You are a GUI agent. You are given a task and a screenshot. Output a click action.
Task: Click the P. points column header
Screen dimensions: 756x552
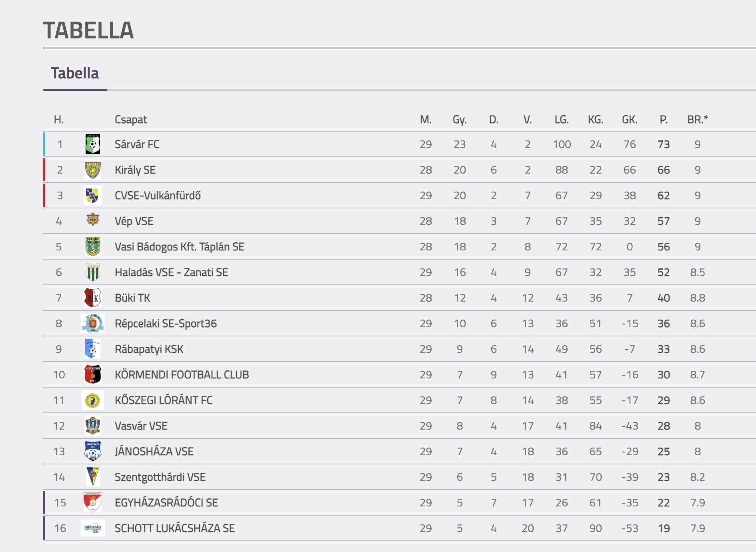tap(664, 120)
